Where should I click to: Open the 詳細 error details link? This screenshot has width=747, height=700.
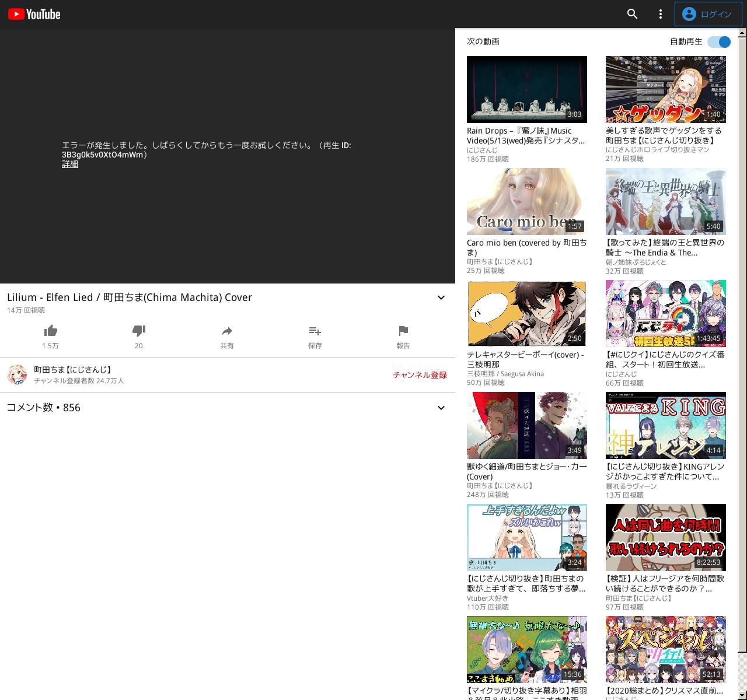(x=70, y=164)
